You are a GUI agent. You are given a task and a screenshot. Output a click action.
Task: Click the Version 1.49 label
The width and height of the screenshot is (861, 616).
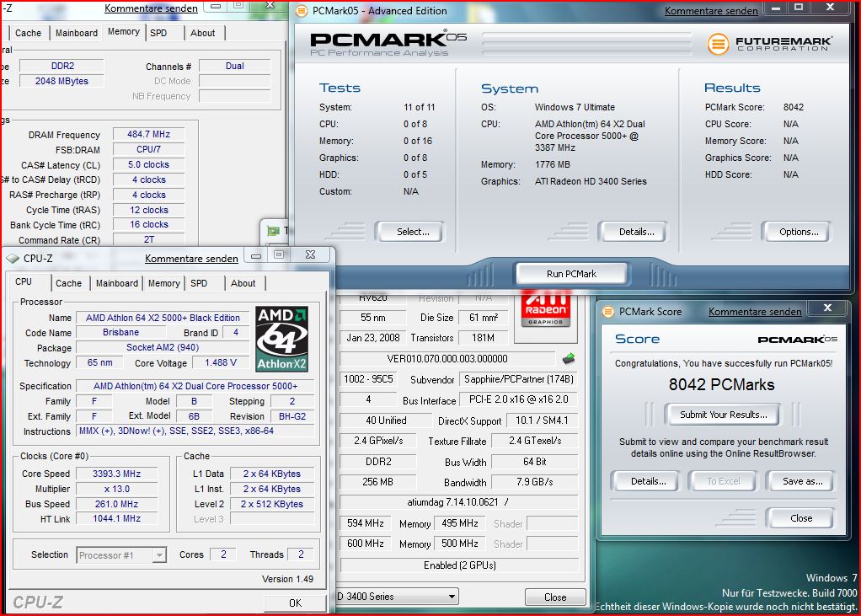pos(288,579)
